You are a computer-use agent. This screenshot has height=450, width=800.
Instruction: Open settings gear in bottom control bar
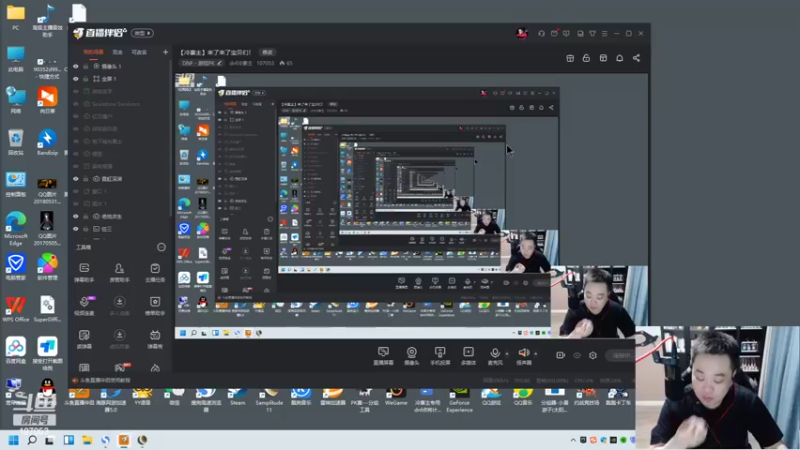(x=593, y=355)
